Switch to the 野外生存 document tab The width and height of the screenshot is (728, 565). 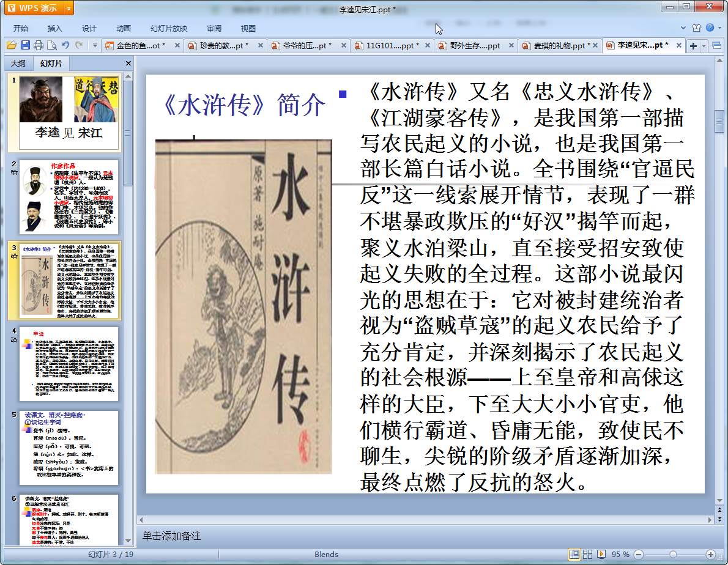click(x=475, y=45)
